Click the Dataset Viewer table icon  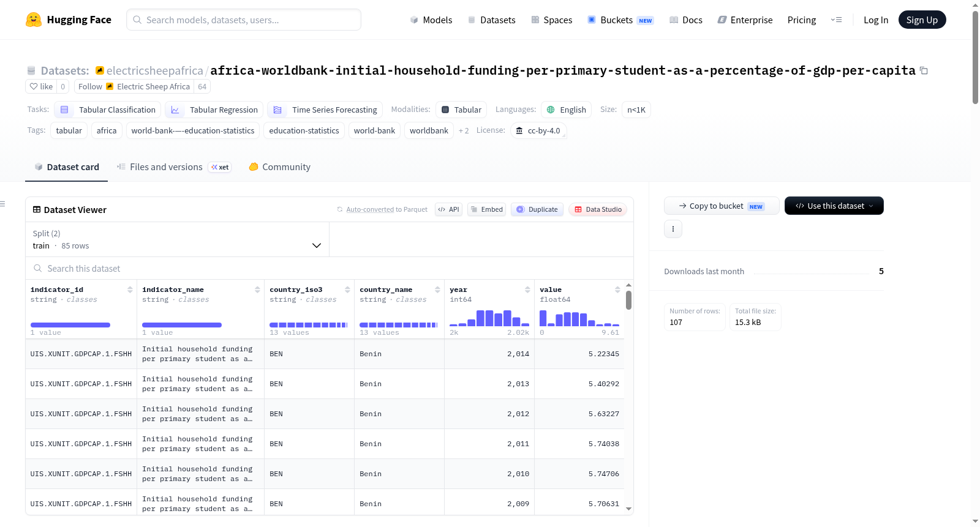37,209
